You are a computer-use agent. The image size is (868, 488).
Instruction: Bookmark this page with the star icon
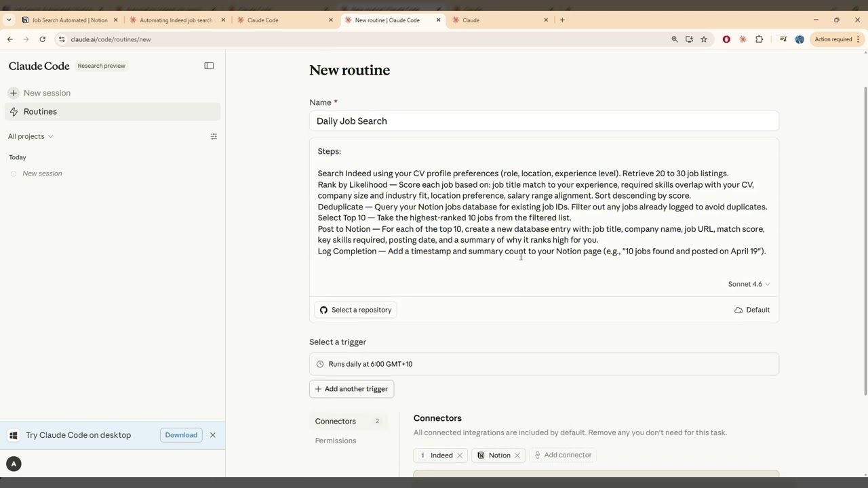[x=704, y=39]
